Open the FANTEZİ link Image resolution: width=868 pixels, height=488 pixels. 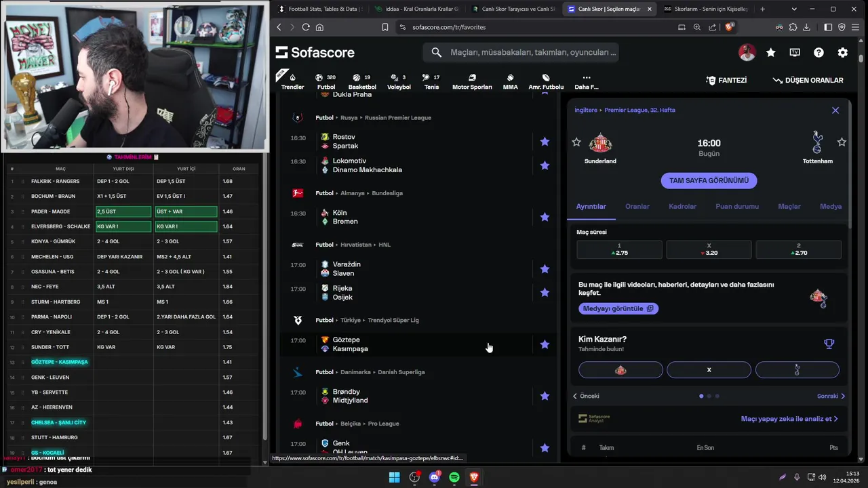[x=726, y=80]
